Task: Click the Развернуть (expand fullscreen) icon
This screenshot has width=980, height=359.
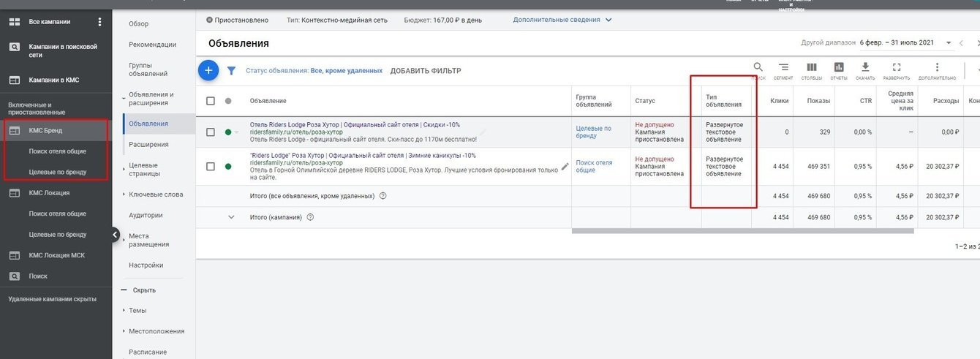Action: (x=897, y=67)
